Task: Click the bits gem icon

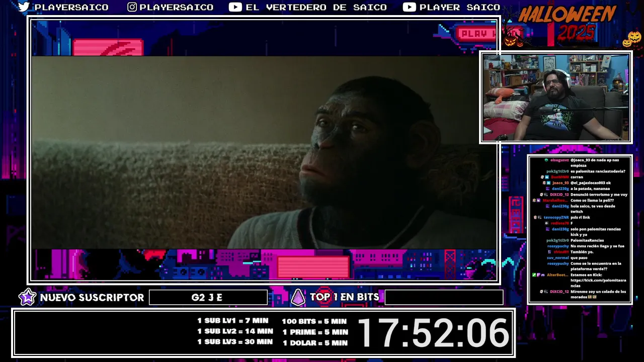Action: pyautogui.click(x=298, y=298)
